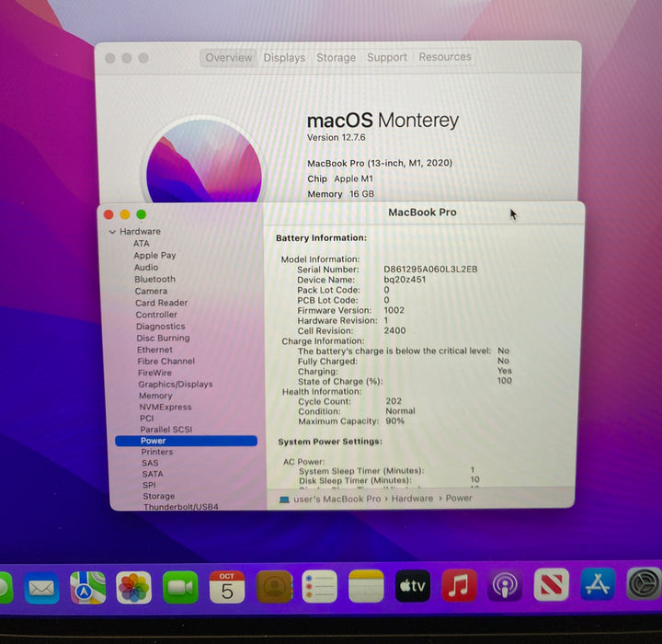Select Ethernet in the sidebar
The width and height of the screenshot is (662, 644).
click(x=154, y=350)
